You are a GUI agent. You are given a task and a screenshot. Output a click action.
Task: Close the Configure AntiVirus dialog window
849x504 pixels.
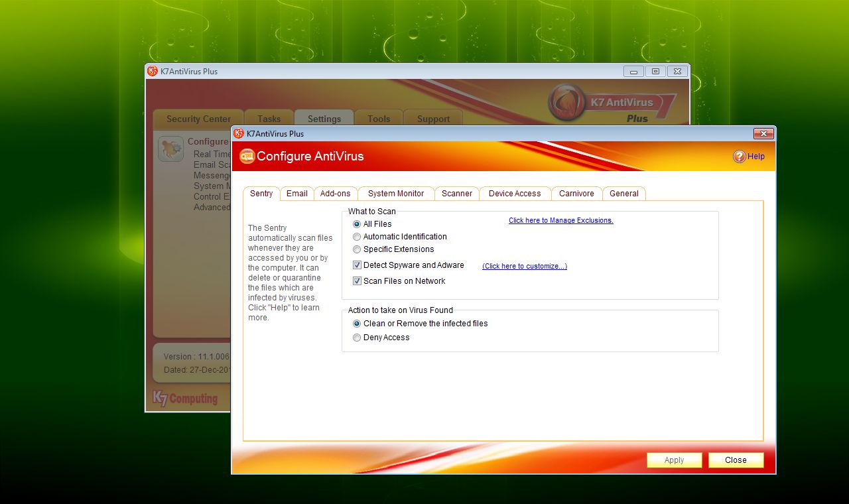click(763, 134)
